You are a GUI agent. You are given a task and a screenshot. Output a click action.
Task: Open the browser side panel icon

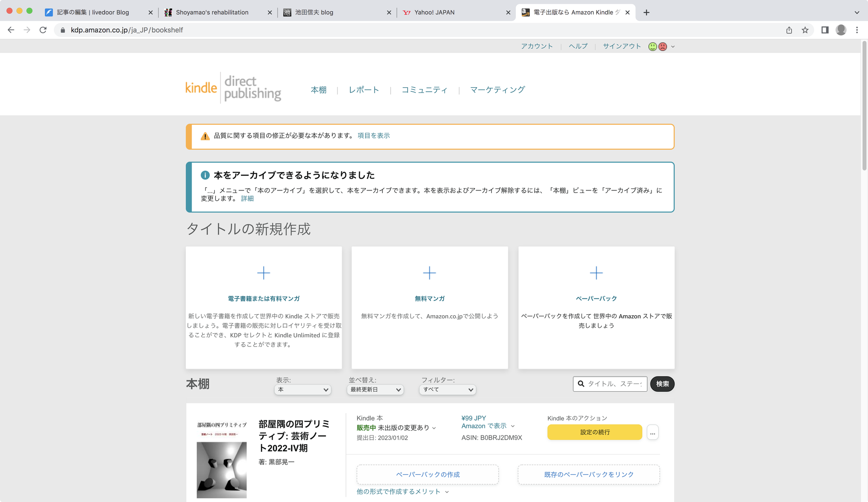[x=825, y=30]
